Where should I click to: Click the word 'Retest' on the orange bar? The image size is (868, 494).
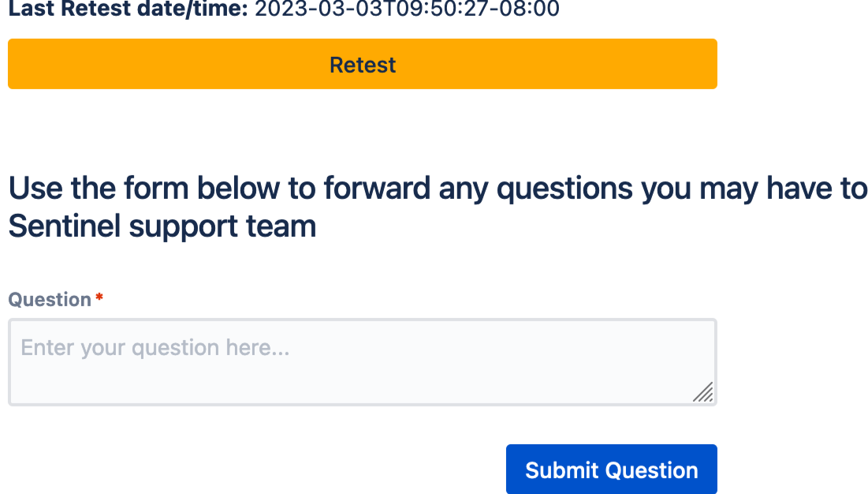pyautogui.click(x=363, y=65)
